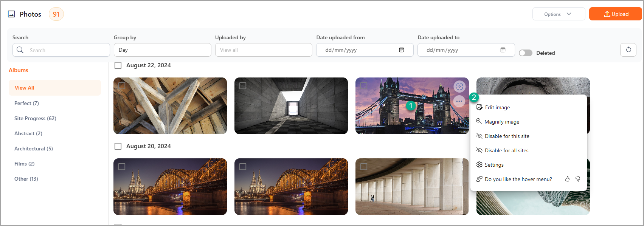The image size is (644, 226).
Task: Open the three-dot menu on the Tower Bridge photo
Action: pos(459,101)
